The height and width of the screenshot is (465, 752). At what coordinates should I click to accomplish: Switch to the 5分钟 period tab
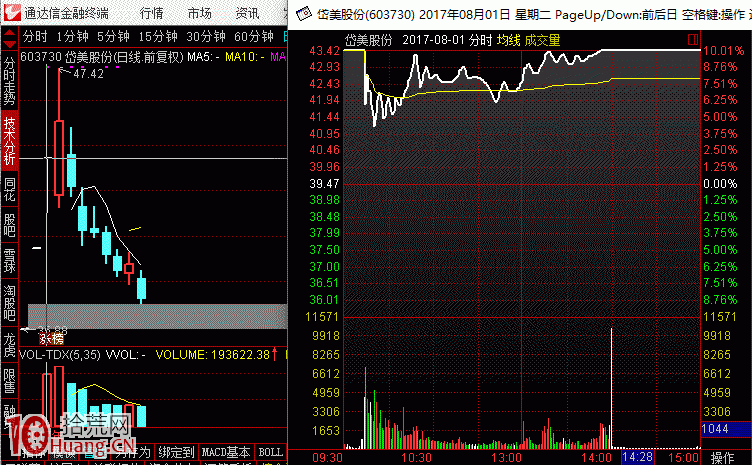113,36
